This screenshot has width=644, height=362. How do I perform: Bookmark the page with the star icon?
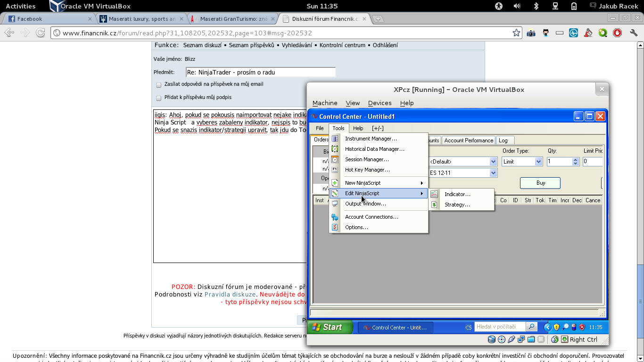pos(516,33)
